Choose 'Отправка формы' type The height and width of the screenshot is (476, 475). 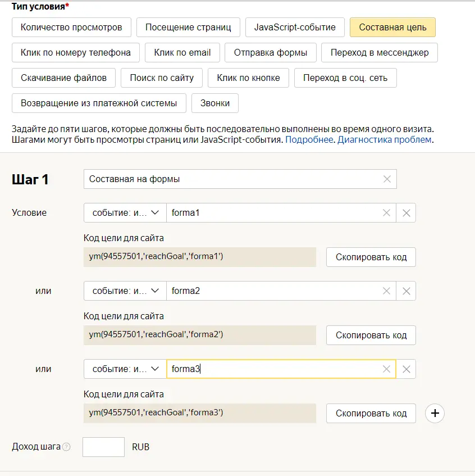click(271, 52)
